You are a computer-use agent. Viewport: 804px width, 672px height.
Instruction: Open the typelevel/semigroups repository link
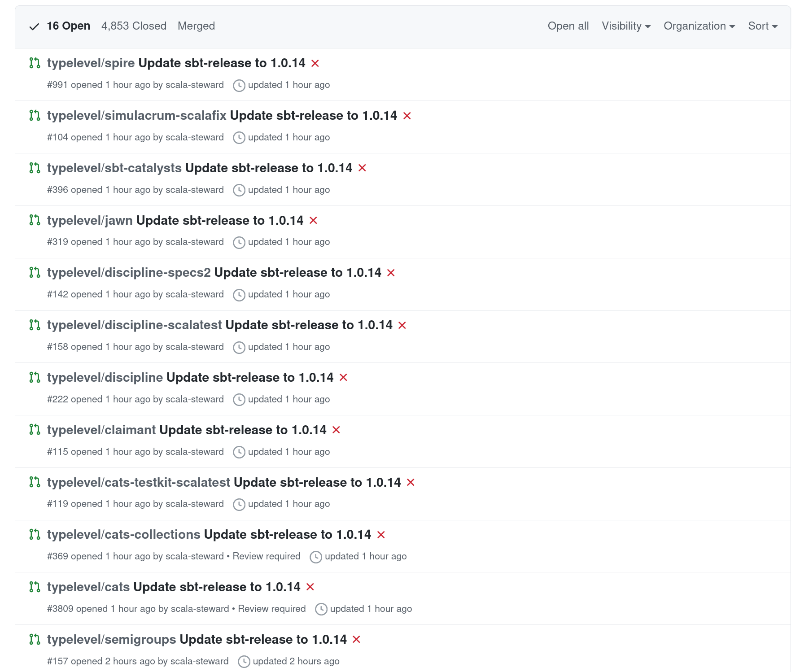(x=112, y=640)
